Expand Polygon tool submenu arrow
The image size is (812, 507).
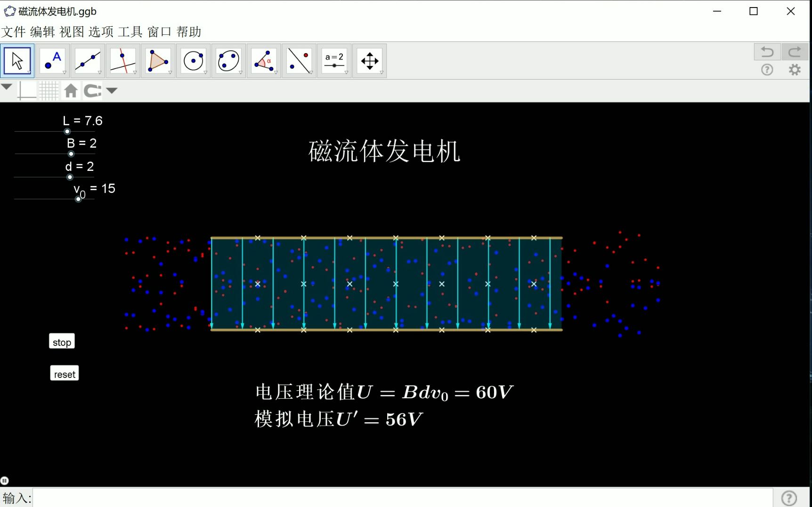[x=171, y=72]
